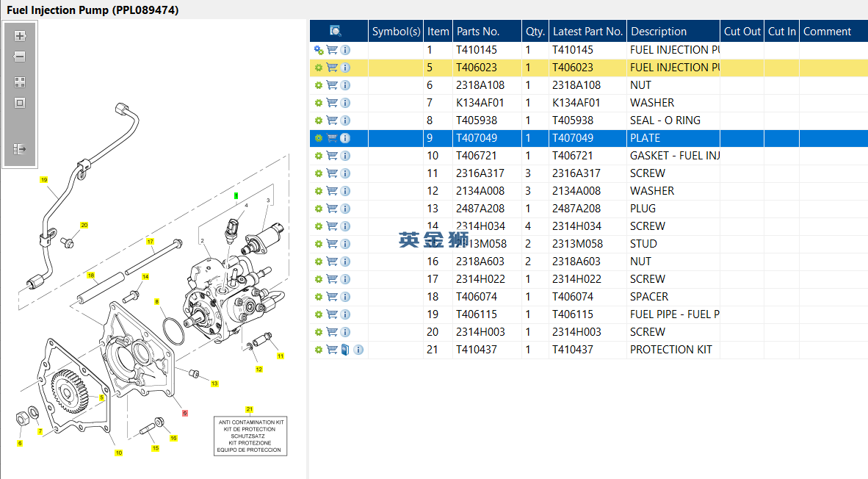Click callout 18 on the spacer
Image resolution: width=868 pixels, height=479 pixels.
pyautogui.click(x=91, y=275)
